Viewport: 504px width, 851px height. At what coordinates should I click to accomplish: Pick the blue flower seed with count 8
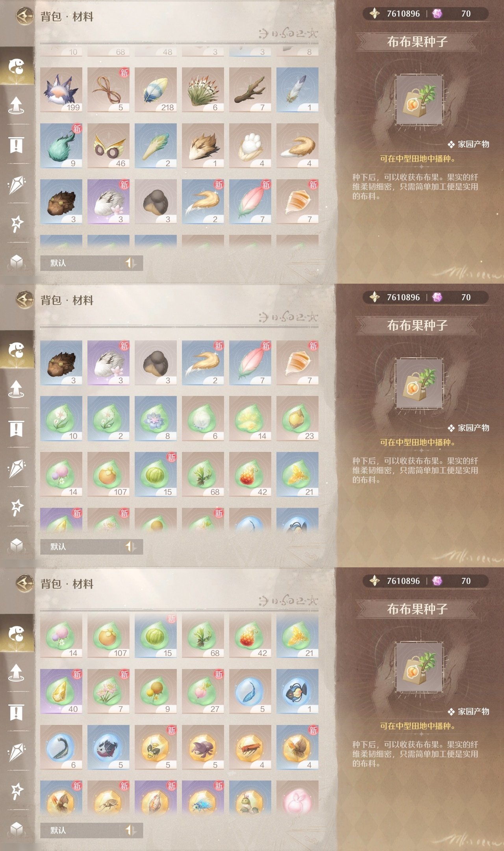click(x=156, y=418)
